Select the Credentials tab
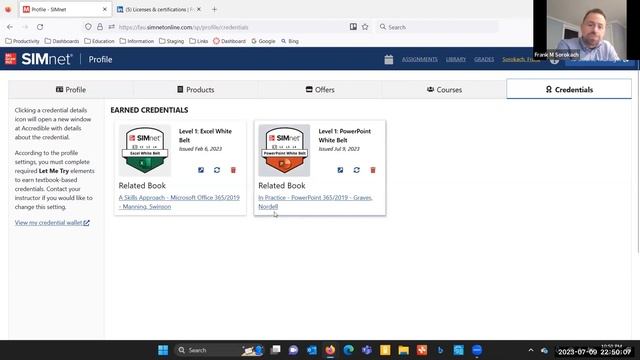Screen dimensions: 640x360 [569, 89]
